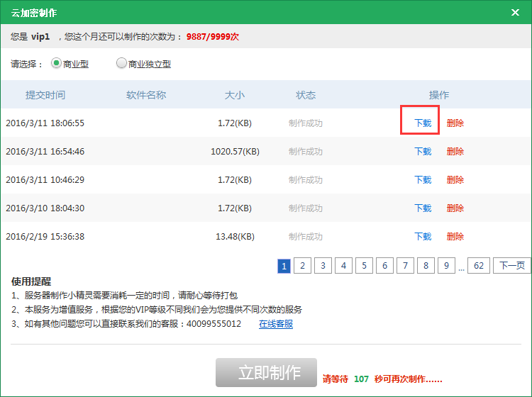Click the 提交时间 column header

point(45,95)
